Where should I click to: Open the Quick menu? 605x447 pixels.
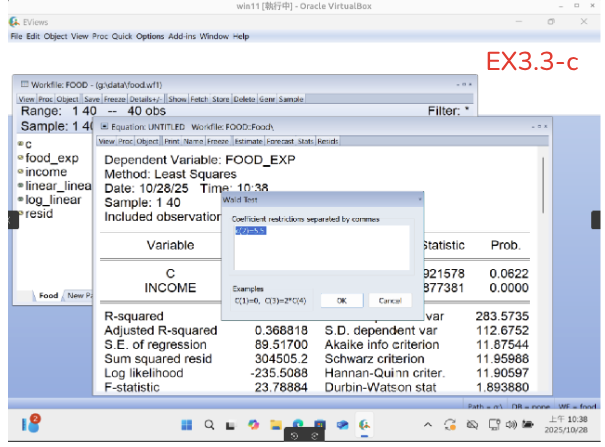pyautogui.click(x=123, y=37)
